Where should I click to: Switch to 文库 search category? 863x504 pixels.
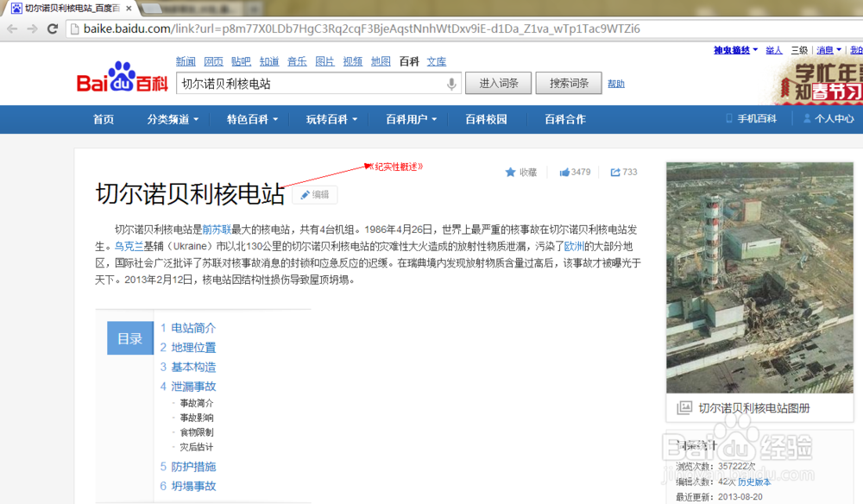(x=437, y=61)
